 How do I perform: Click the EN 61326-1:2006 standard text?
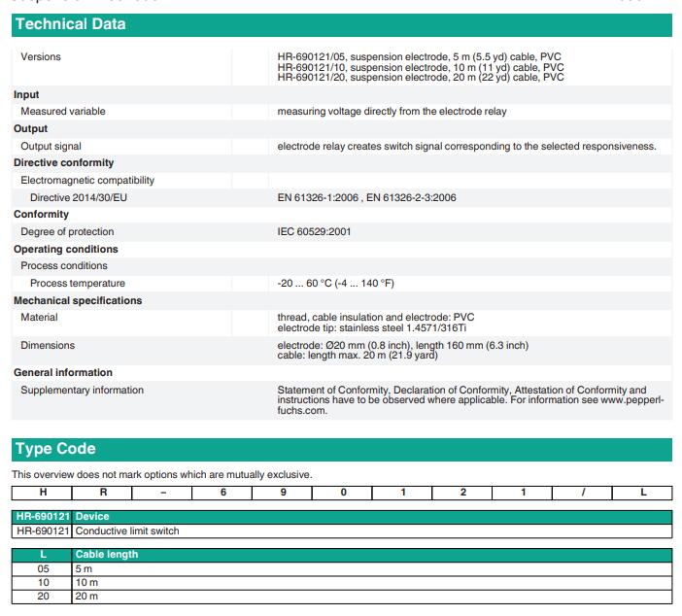319,198
